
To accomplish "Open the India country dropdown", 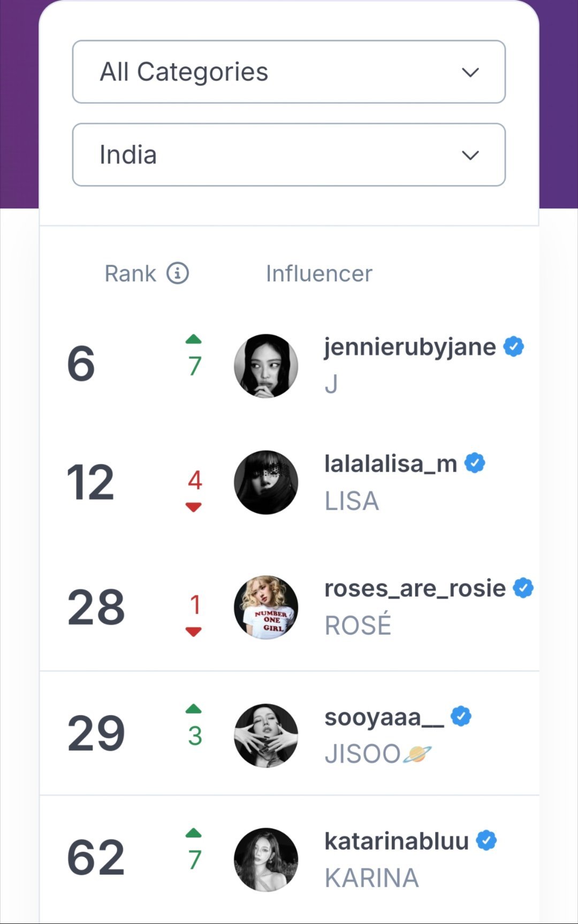I will (x=289, y=155).
